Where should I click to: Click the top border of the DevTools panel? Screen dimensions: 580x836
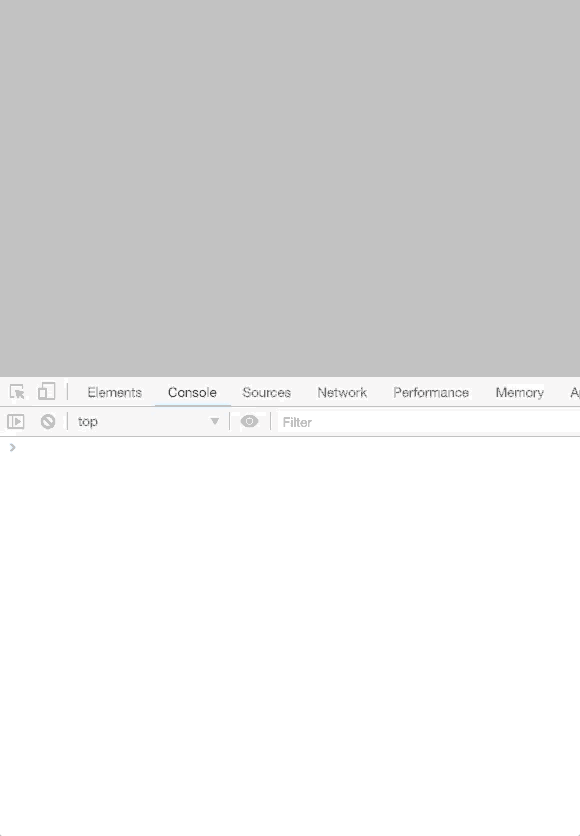290,377
